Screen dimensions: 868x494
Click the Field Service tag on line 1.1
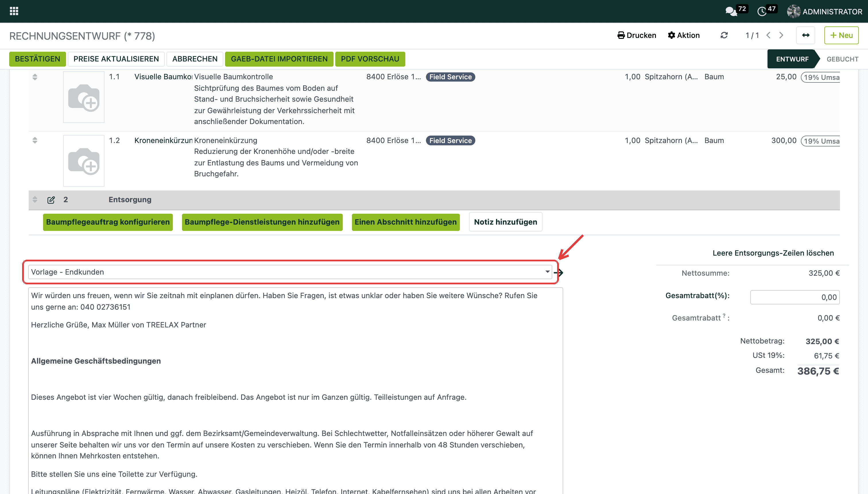450,77
